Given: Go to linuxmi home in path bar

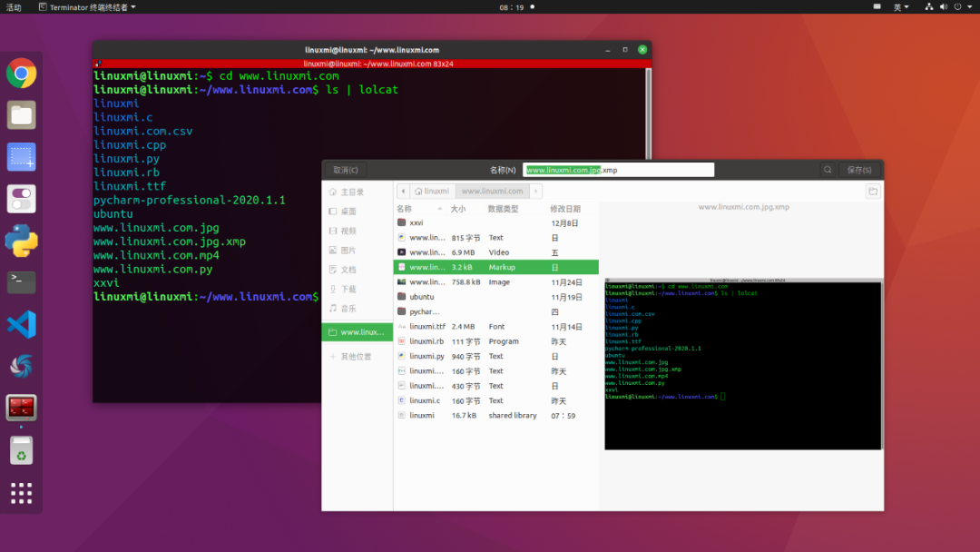Looking at the screenshot, I should click(431, 192).
